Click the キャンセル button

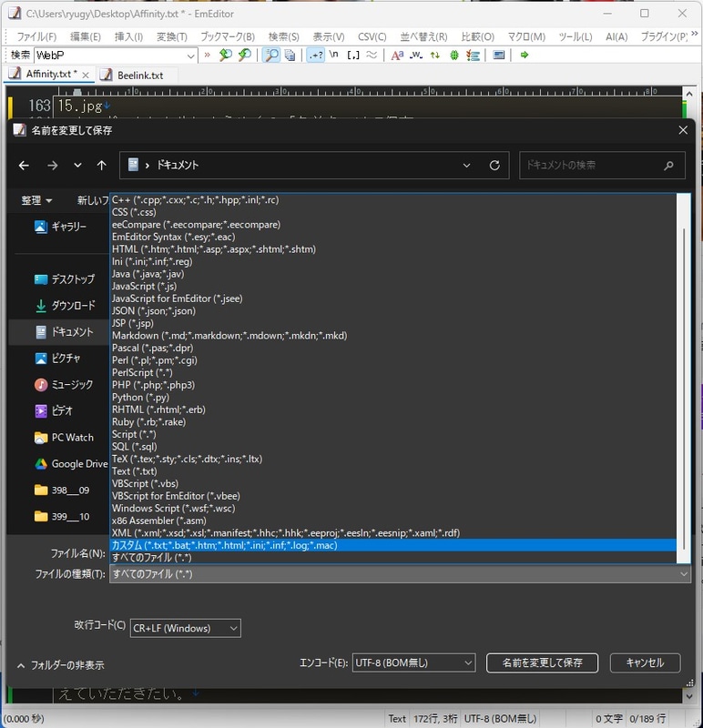pyautogui.click(x=645, y=663)
